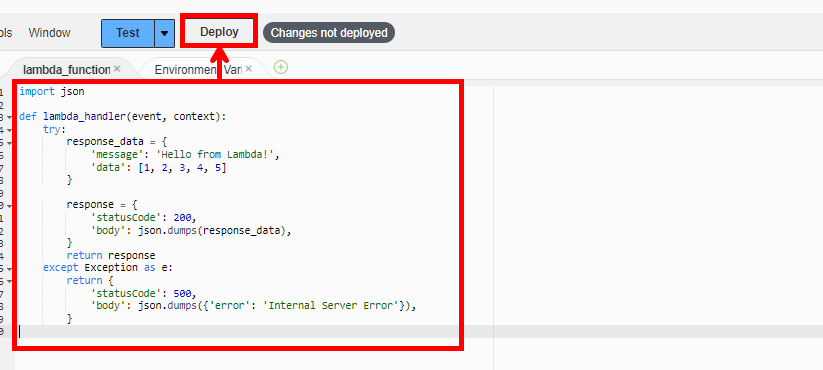Open the Window menu
Viewport: 823px width, 370px height.
tap(49, 33)
